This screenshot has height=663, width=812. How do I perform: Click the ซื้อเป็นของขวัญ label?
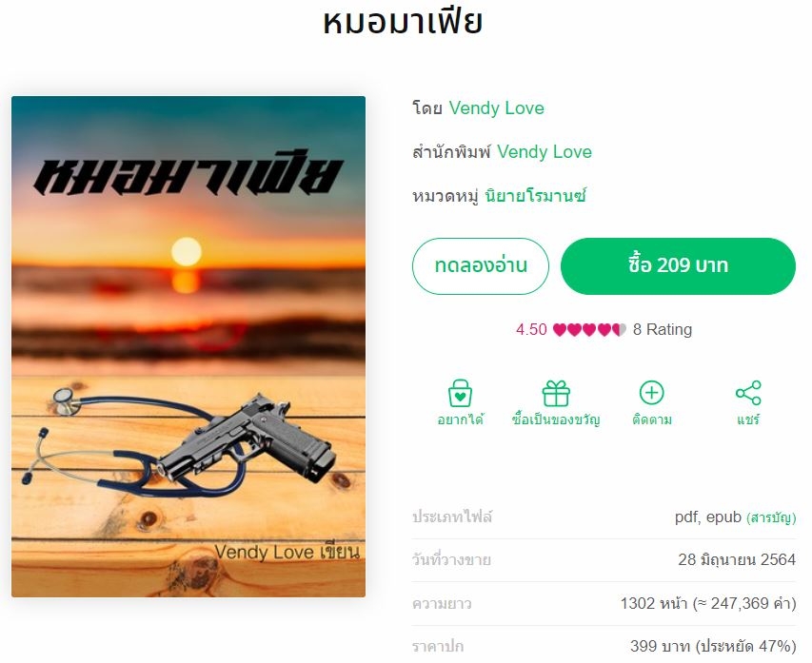click(556, 419)
